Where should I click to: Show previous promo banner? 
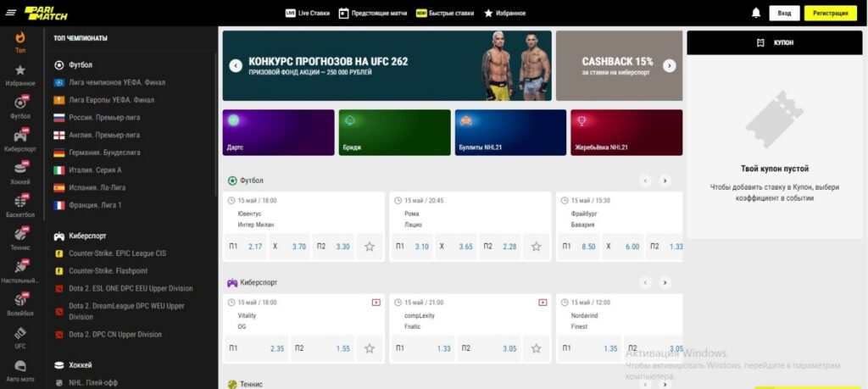236,65
